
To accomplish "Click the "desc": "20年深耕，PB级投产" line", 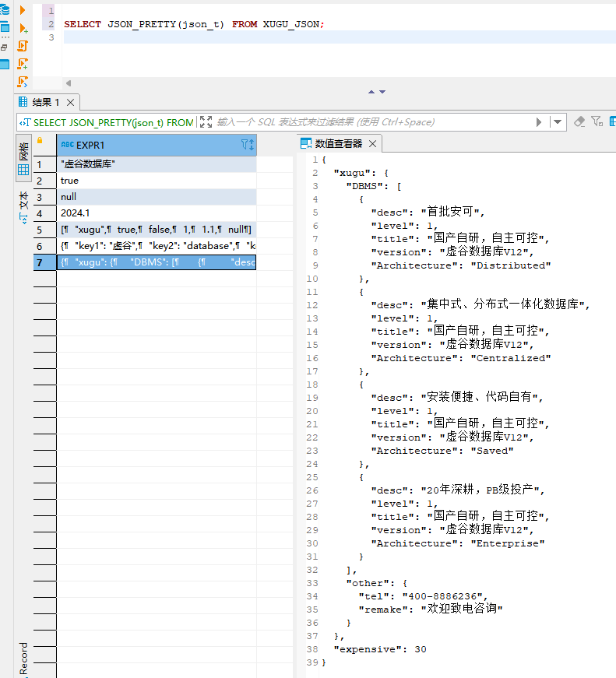I will click(x=458, y=490).
